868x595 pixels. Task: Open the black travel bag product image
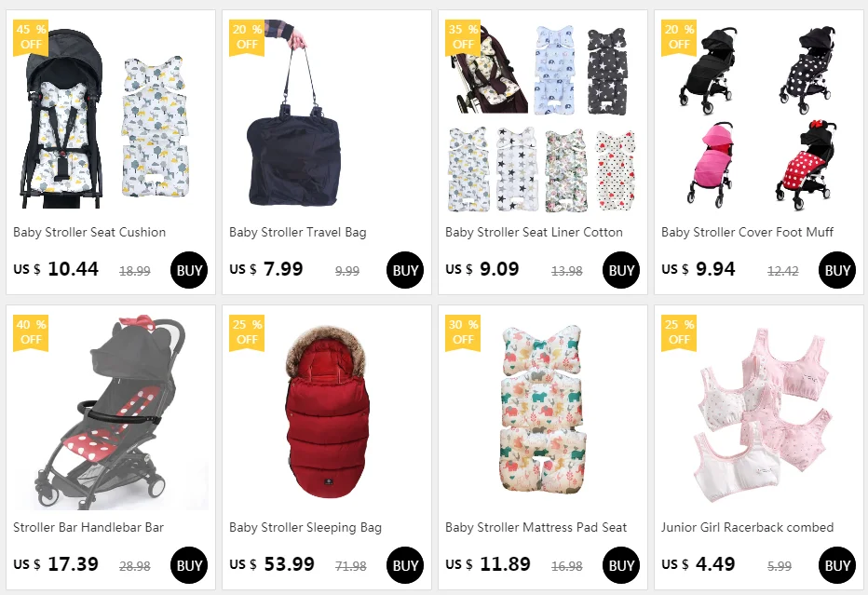tap(327, 115)
